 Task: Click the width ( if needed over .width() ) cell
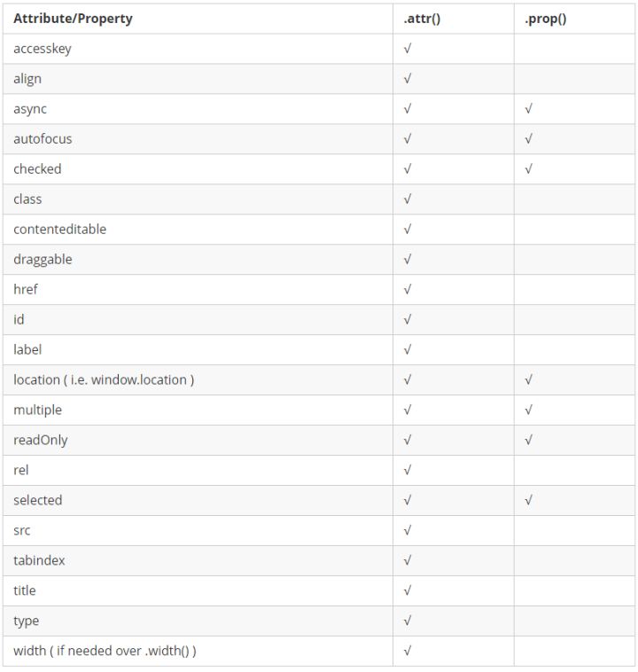pyautogui.click(x=105, y=652)
